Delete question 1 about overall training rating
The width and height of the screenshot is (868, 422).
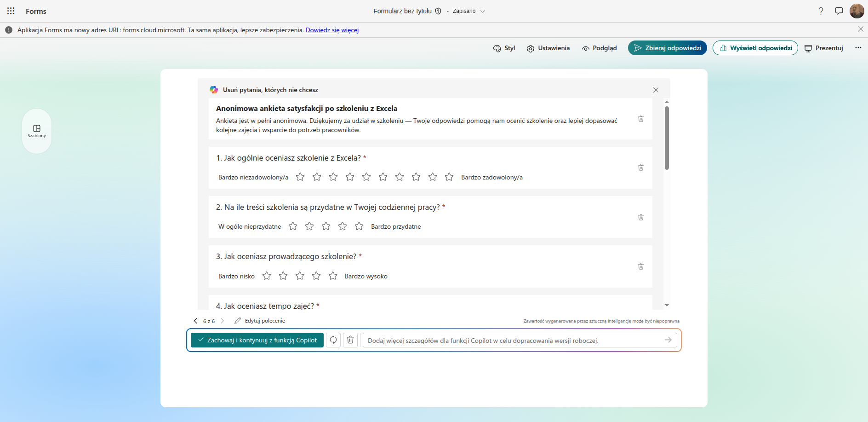(x=641, y=168)
